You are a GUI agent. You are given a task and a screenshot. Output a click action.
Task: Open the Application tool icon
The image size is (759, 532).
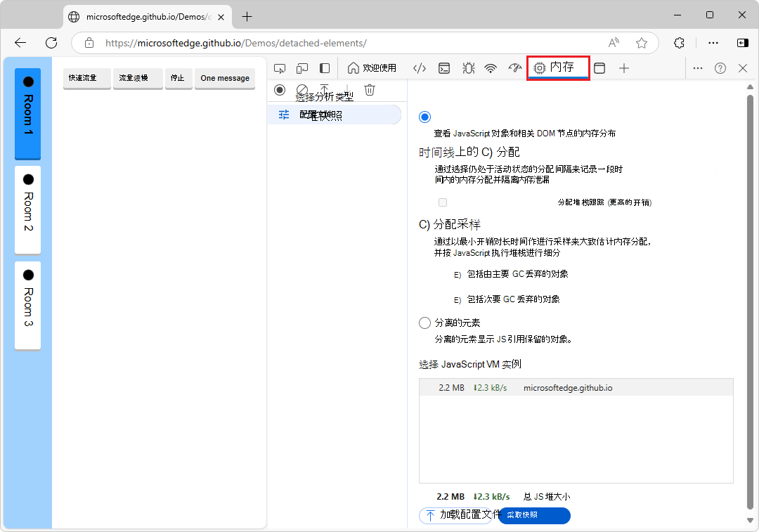pyautogui.click(x=599, y=68)
